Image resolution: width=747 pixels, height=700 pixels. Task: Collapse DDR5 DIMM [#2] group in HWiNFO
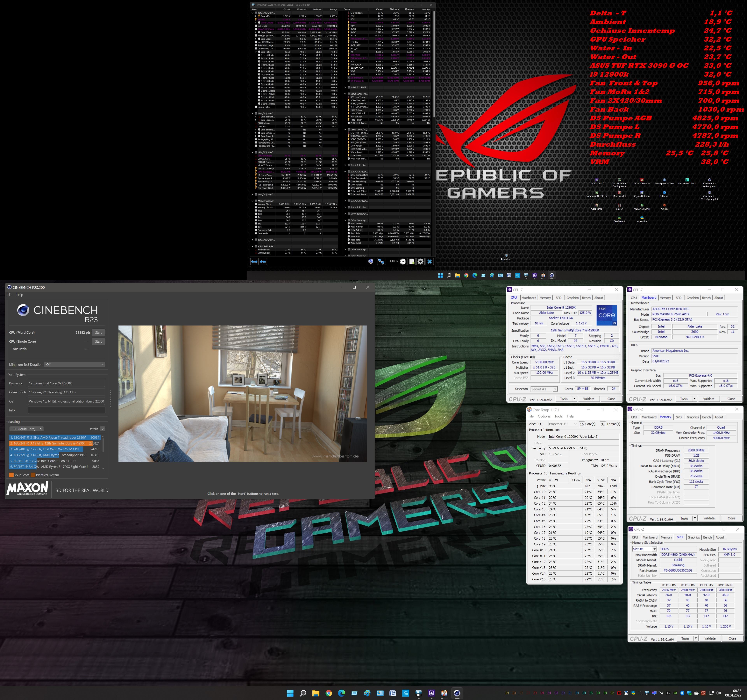346,129
